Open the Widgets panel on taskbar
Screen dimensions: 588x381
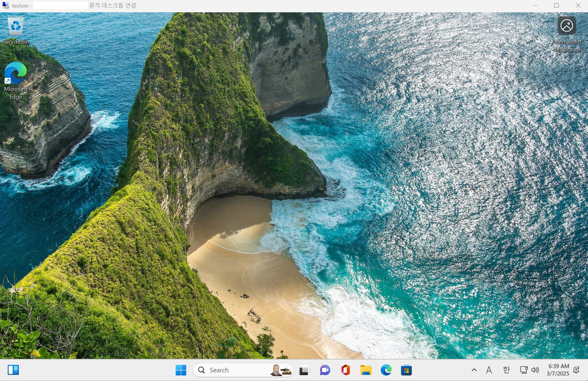[x=13, y=370]
